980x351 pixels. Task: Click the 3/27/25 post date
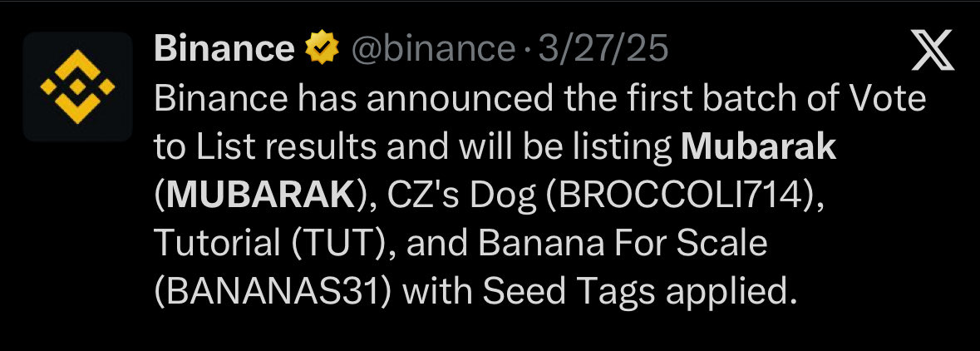[x=603, y=51]
